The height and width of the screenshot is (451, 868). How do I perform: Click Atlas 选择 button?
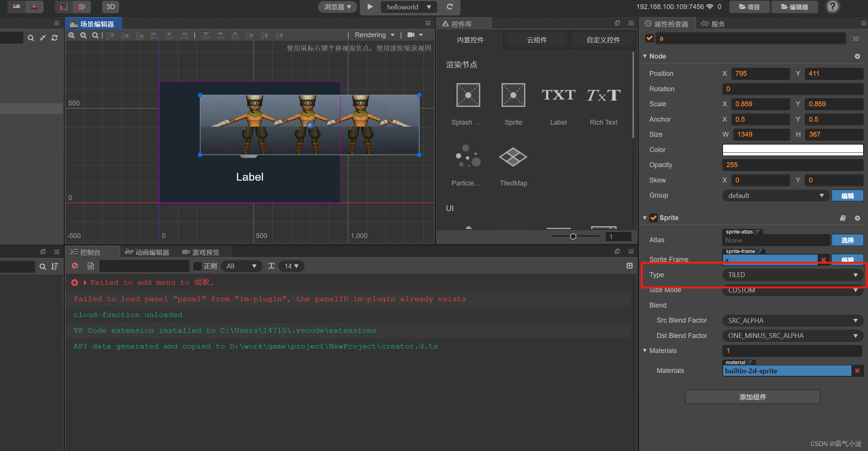coord(847,240)
